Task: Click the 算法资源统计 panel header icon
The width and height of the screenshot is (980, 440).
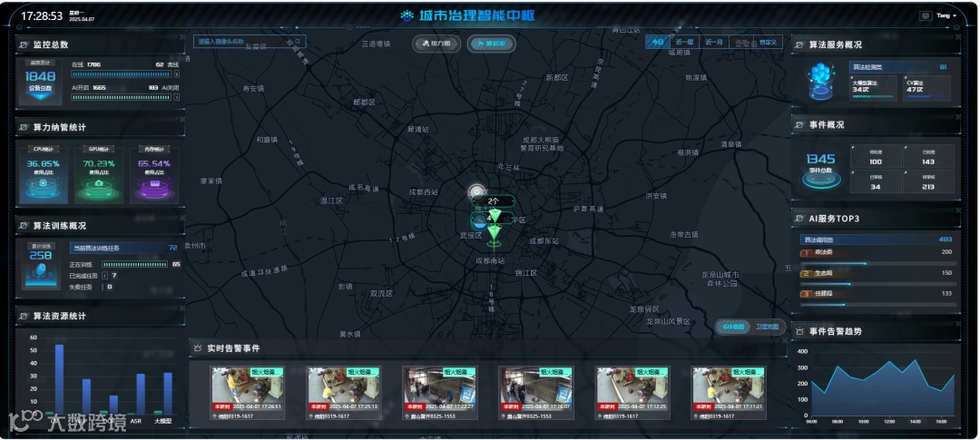Action: pyautogui.click(x=24, y=317)
